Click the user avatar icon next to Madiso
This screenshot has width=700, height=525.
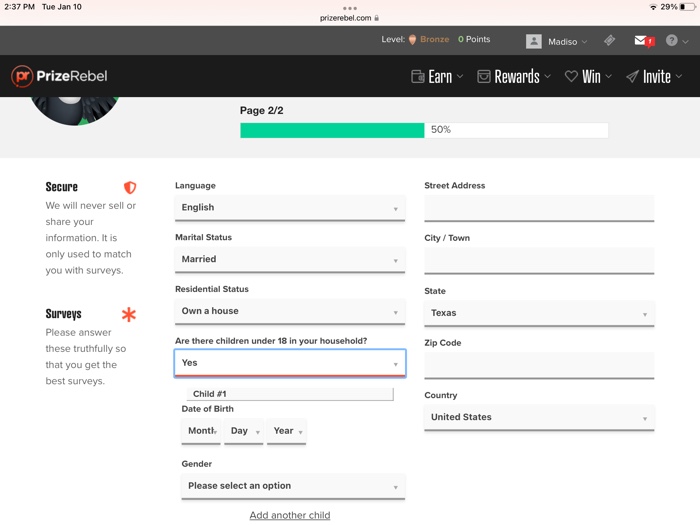(533, 42)
